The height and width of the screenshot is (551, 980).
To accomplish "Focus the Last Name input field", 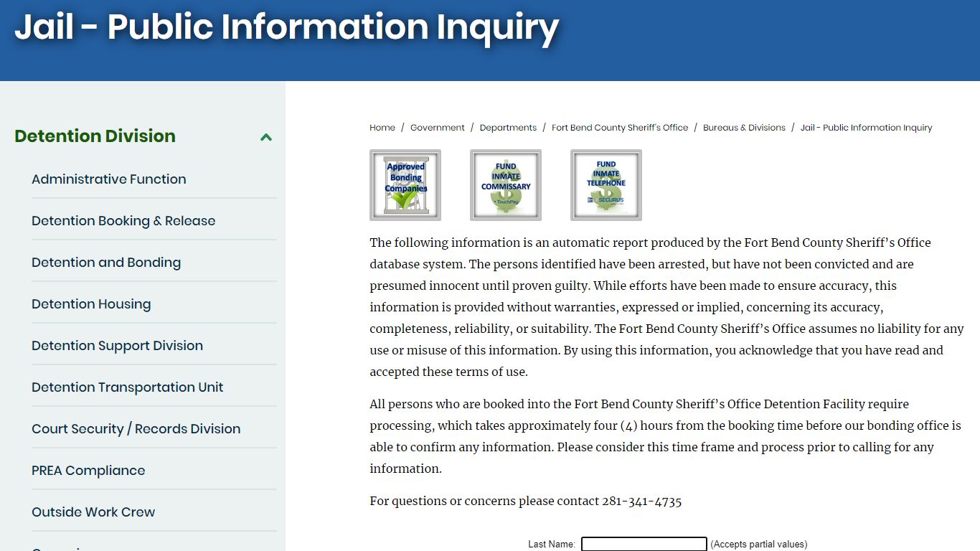I will coord(644,545).
